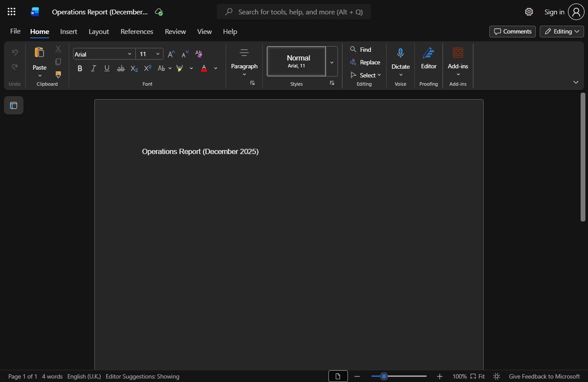Open the Select dropdown
This screenshot has height=382, width=588.
[x=366, y=75]
